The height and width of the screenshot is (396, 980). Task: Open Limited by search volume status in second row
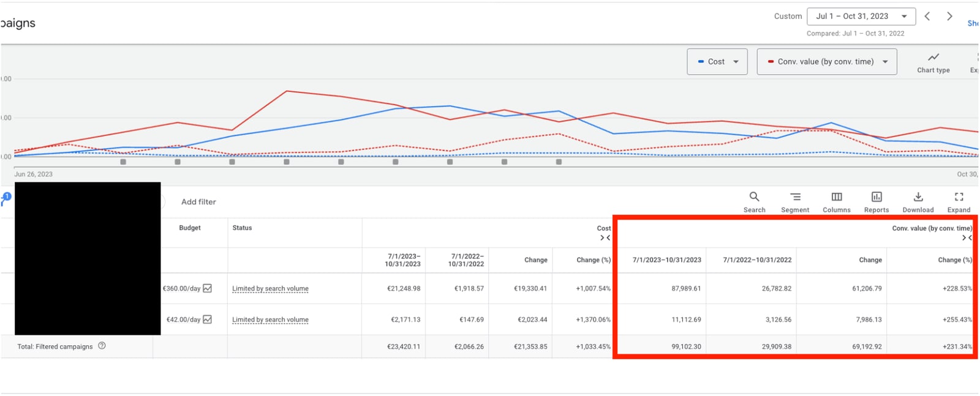(270, 320)
